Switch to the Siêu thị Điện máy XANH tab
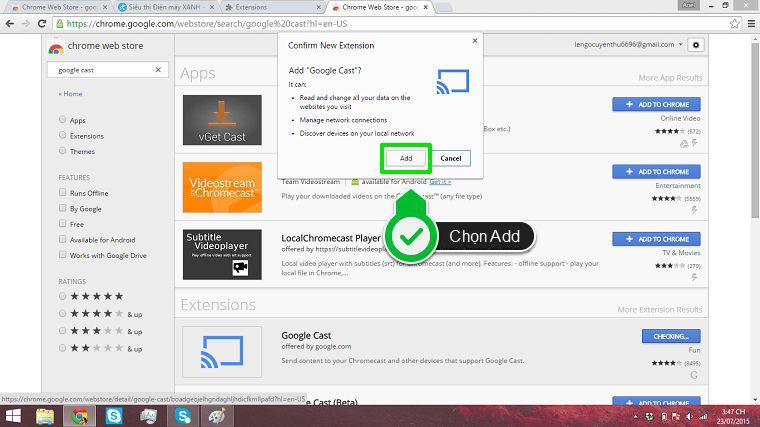This screenshot has width=760, height=427. coord(166,7)
